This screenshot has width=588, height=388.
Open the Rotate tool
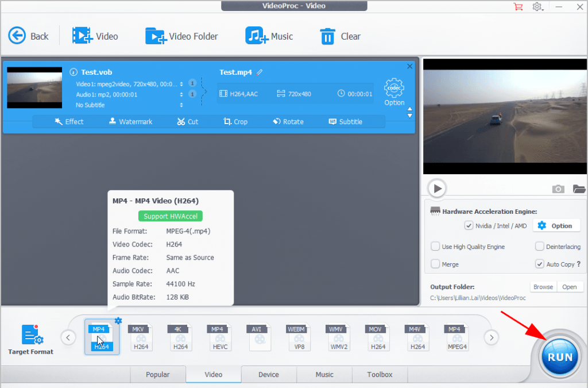pos(288,122)
